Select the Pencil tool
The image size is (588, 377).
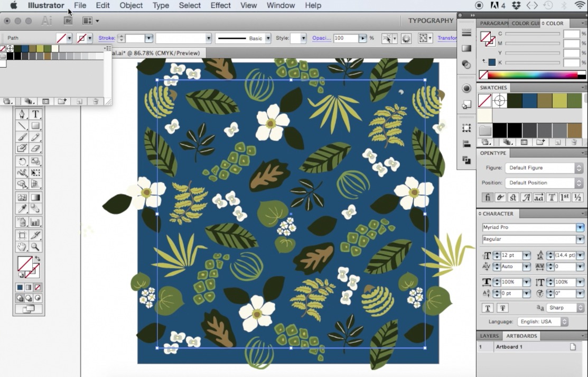(x=35, y=137)
